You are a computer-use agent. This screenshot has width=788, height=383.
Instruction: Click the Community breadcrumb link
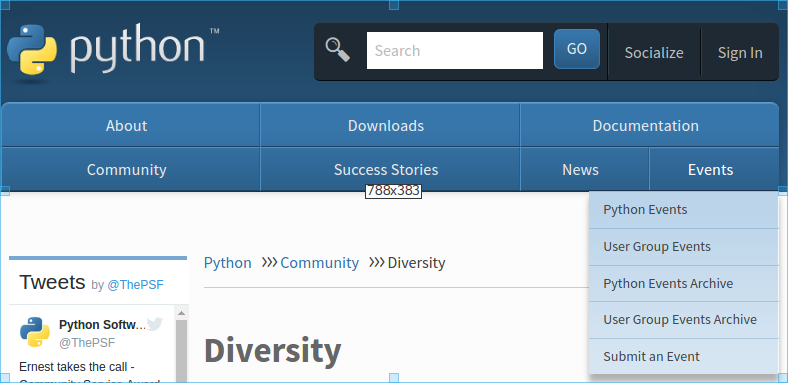[x=320, y=263]
